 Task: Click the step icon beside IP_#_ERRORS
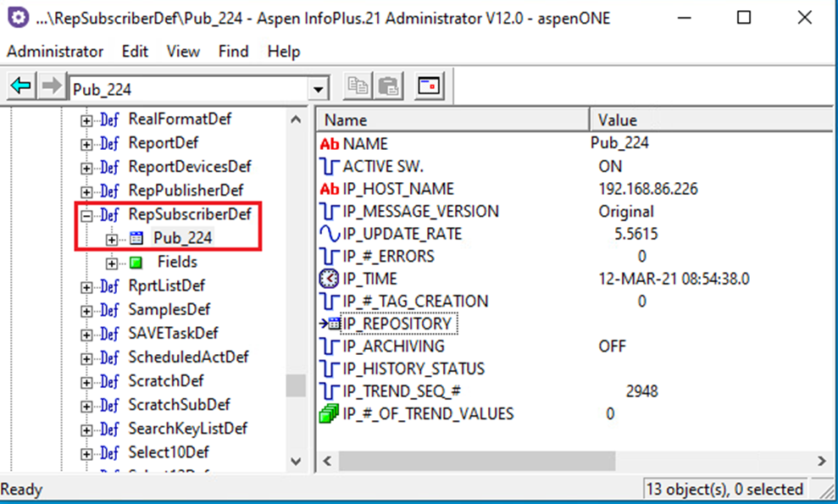point(330,256)
